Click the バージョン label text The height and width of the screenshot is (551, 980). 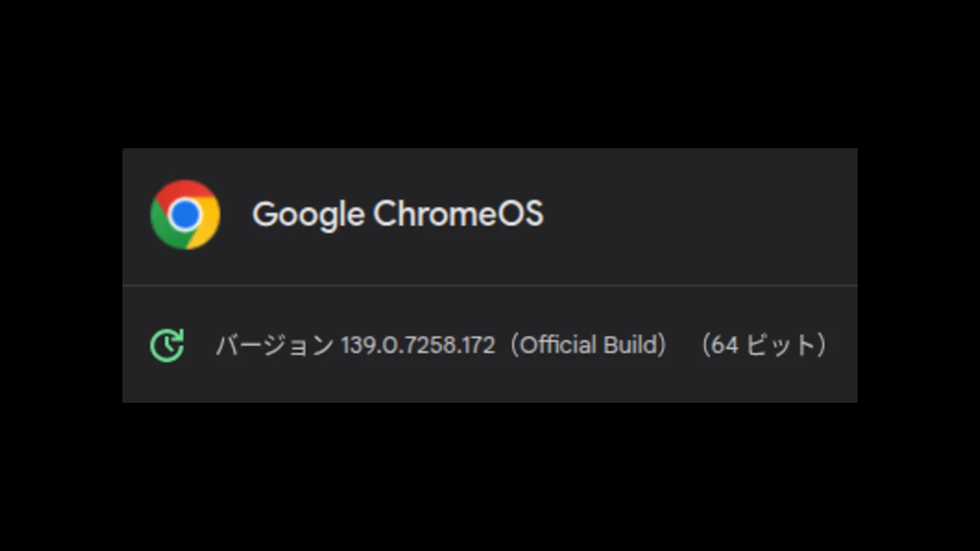pos(274,345)
